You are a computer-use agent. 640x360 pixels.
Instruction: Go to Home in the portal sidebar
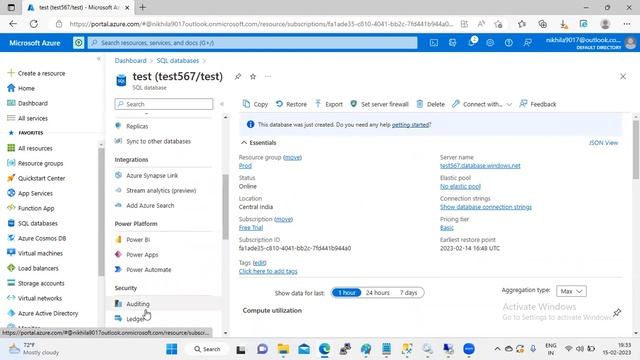click(x=21, y=88)
